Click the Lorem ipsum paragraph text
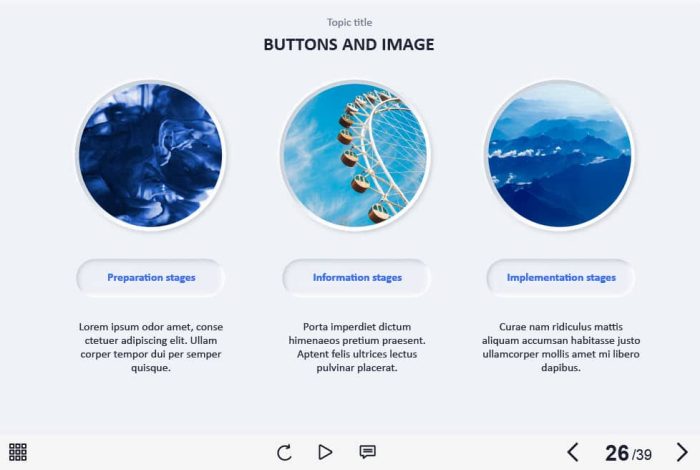The image size is (700, 470). coord(151,347)
